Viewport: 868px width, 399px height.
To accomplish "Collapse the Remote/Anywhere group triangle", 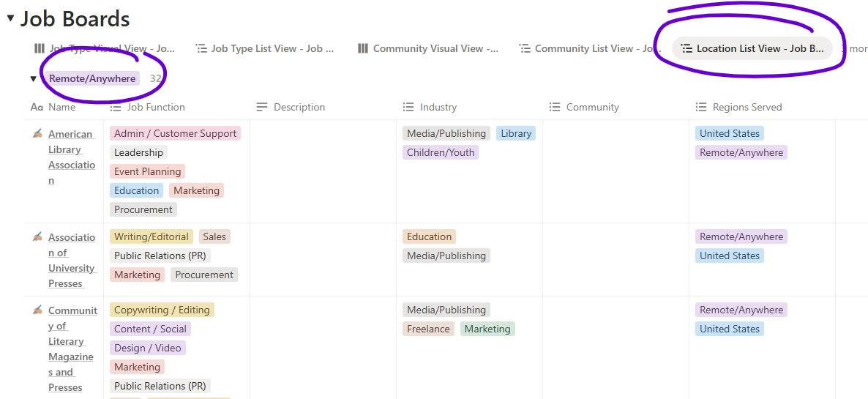I will (x=33, y=78).
